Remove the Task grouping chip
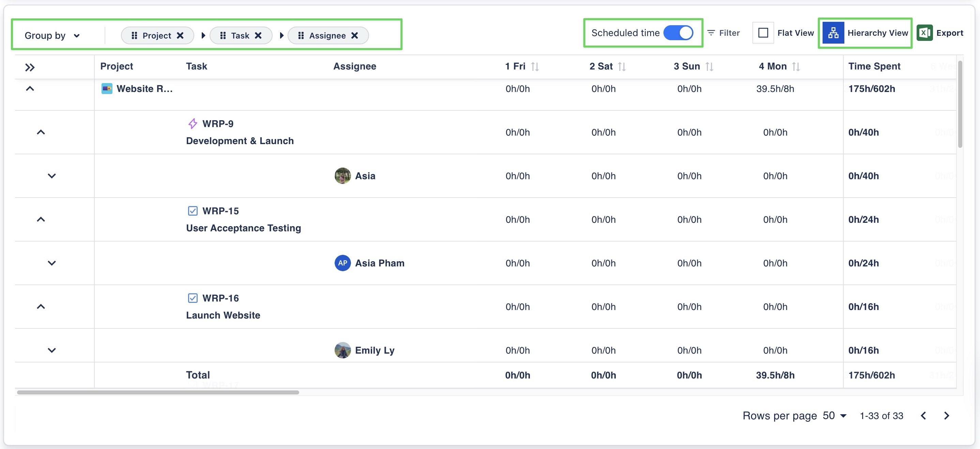The height and width of the screenshot is (449, 980). tap(258, 35)
